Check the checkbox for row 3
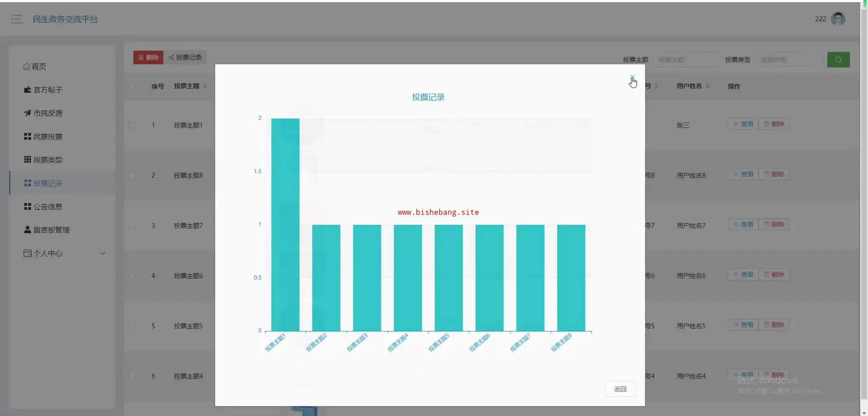Viewport: 868px width, 416px height. click(132, 225)
